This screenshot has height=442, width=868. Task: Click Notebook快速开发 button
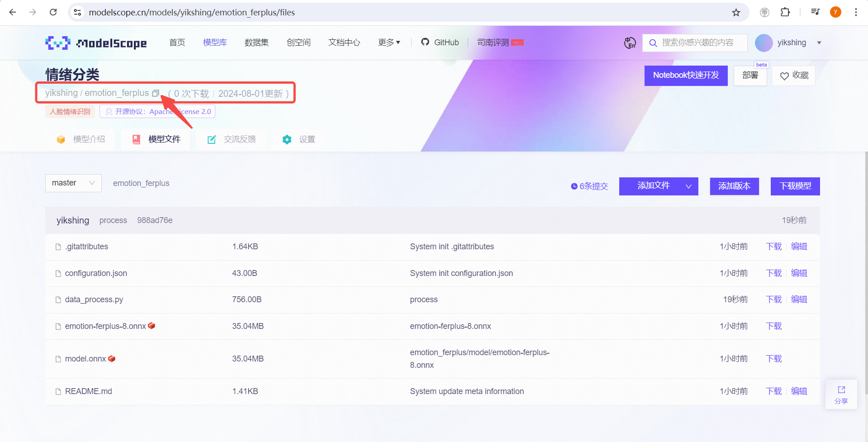pyautogui.click(x=686, y=76)
